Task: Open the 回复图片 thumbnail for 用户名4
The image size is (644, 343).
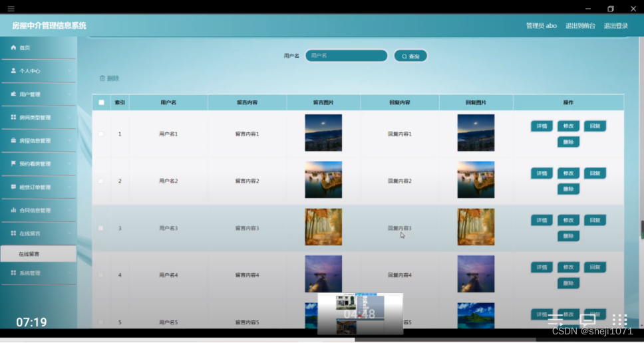Action: (x=476, y=274)
